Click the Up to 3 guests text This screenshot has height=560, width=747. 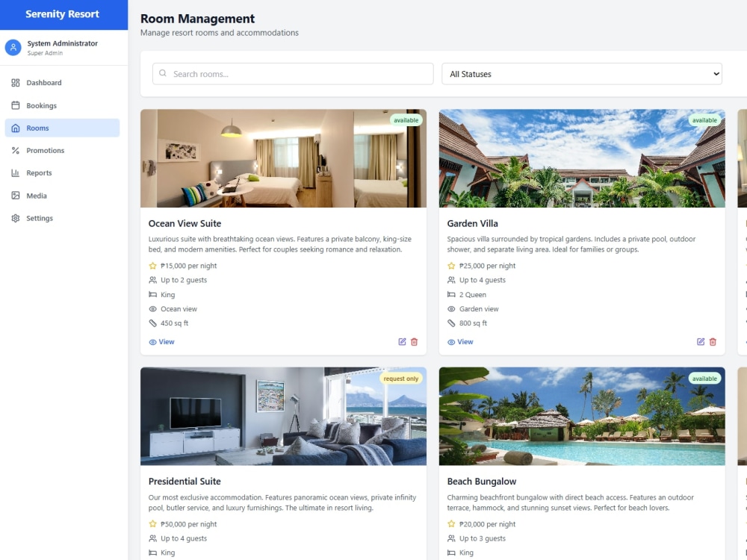483,538
